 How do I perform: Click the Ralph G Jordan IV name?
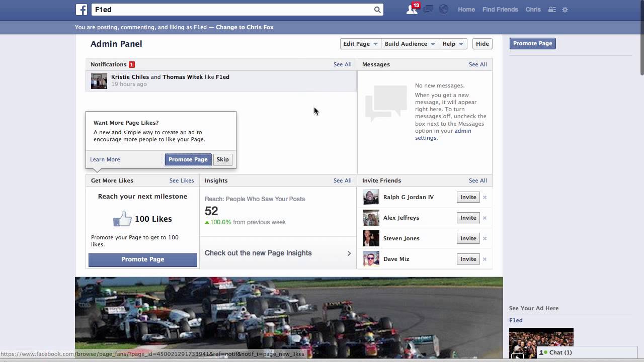click(408, 197)
